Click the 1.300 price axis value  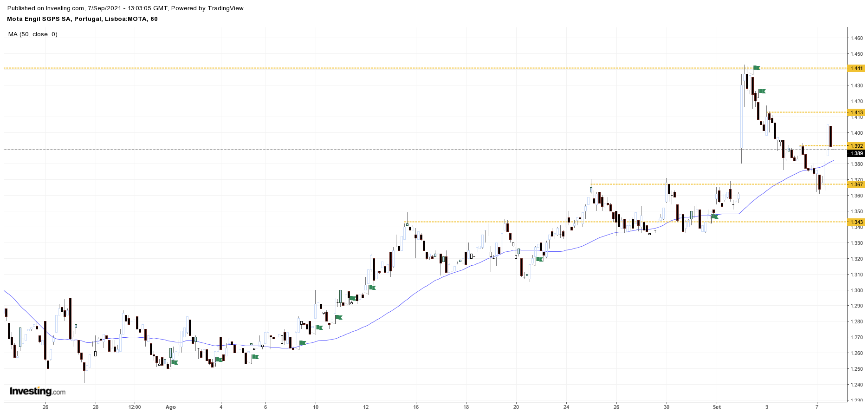click(x=856, y=291)
